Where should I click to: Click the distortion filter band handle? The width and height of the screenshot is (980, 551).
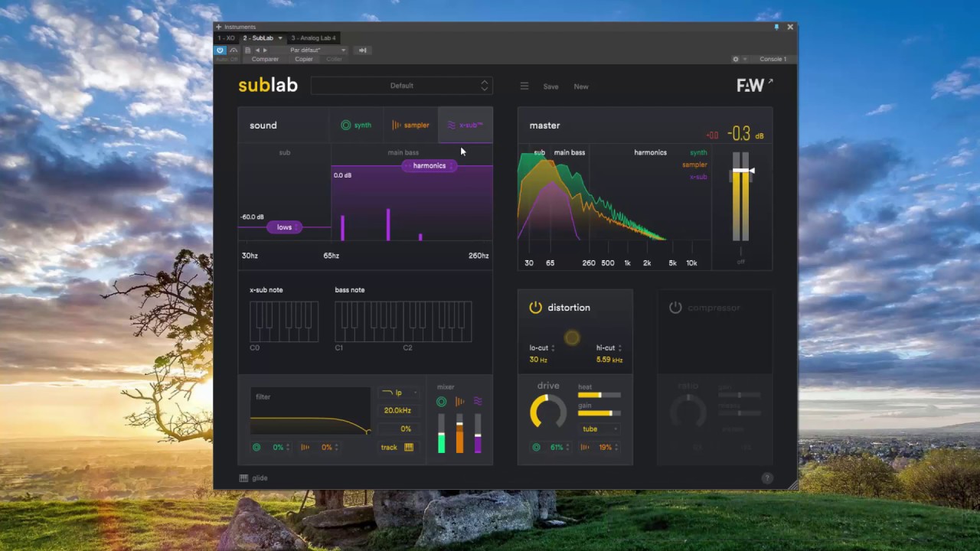572,337
